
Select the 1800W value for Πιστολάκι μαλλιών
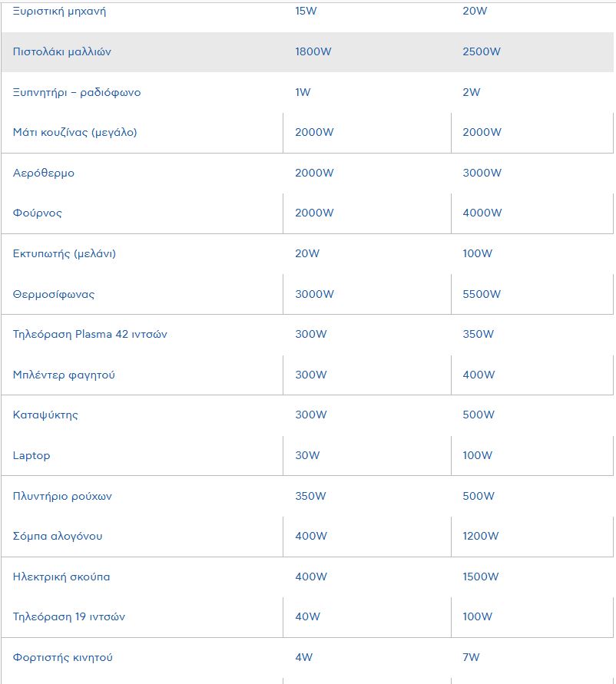pos(314,52)
